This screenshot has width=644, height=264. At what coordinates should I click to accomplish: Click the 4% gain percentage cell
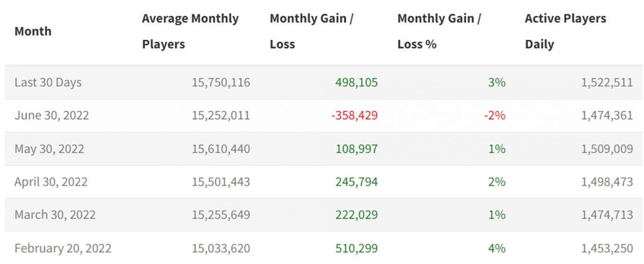pos(497,248)
